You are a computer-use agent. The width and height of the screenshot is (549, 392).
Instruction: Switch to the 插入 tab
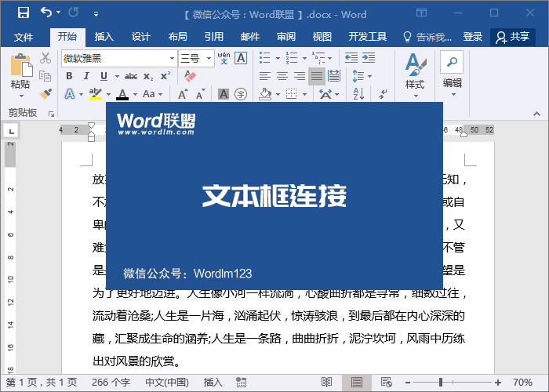point(104,37)
